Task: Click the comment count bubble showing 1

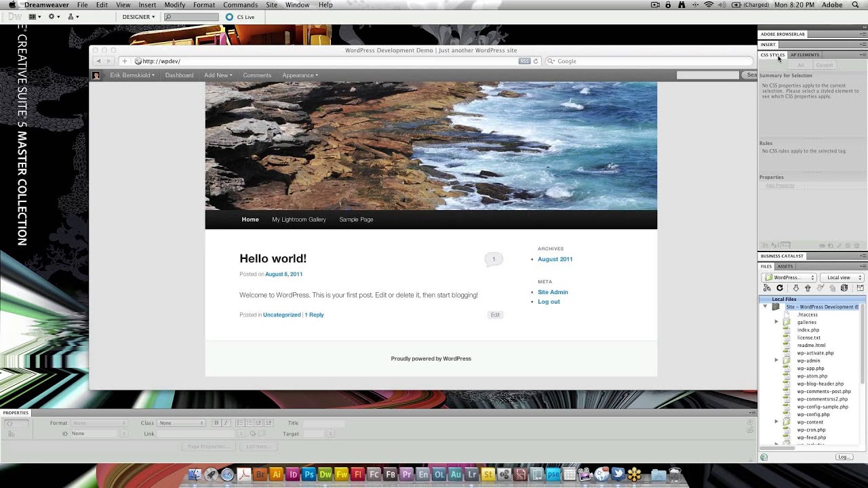Action: tap(494, 259)
